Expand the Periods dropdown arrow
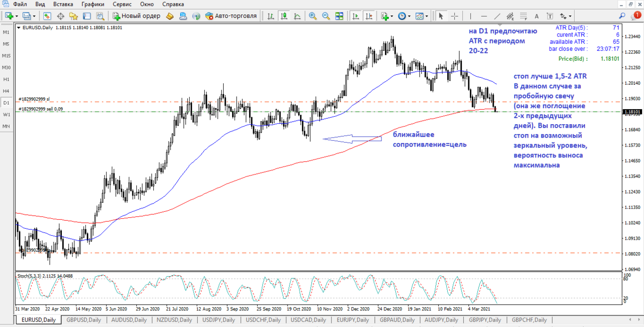Screen dimensions: 644x327 coord(409,16)
